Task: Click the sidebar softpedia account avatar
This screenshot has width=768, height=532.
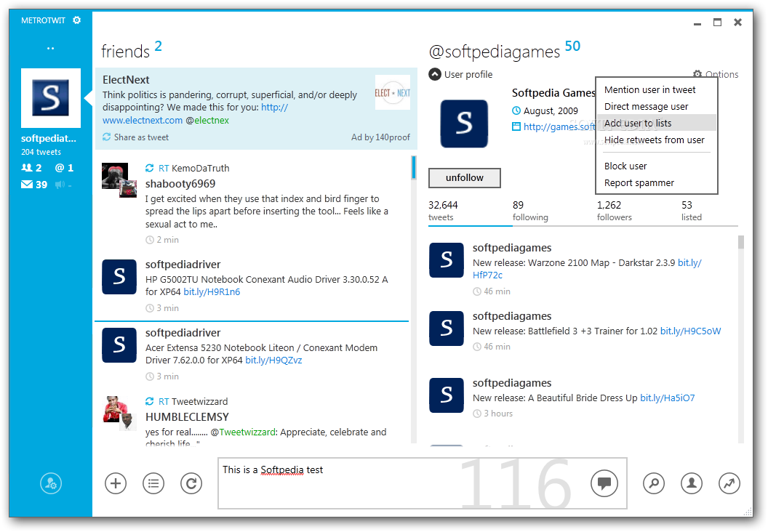Action: click(x=51, y=98)
